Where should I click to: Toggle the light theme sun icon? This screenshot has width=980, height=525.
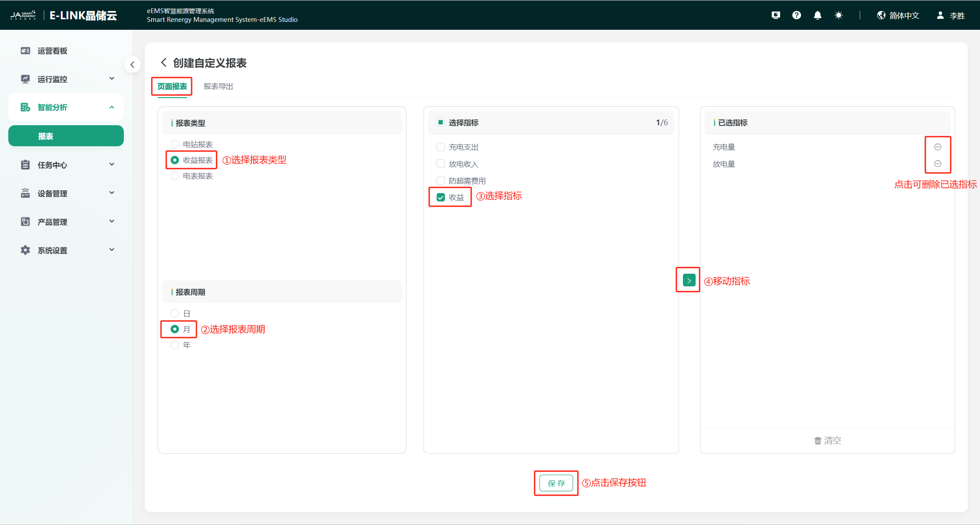click(838, 15)
